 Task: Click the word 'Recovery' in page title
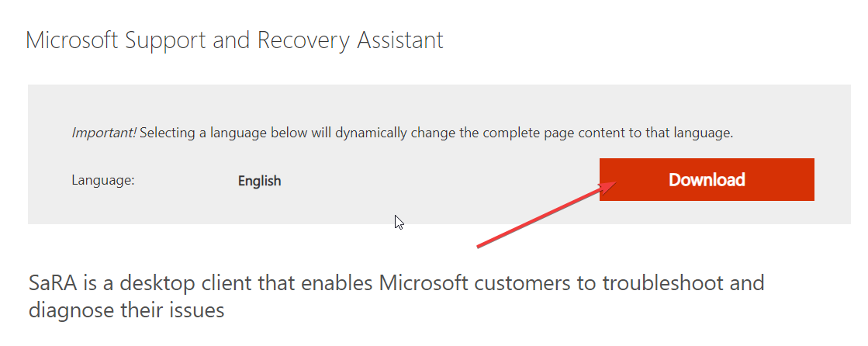point(305,41)
